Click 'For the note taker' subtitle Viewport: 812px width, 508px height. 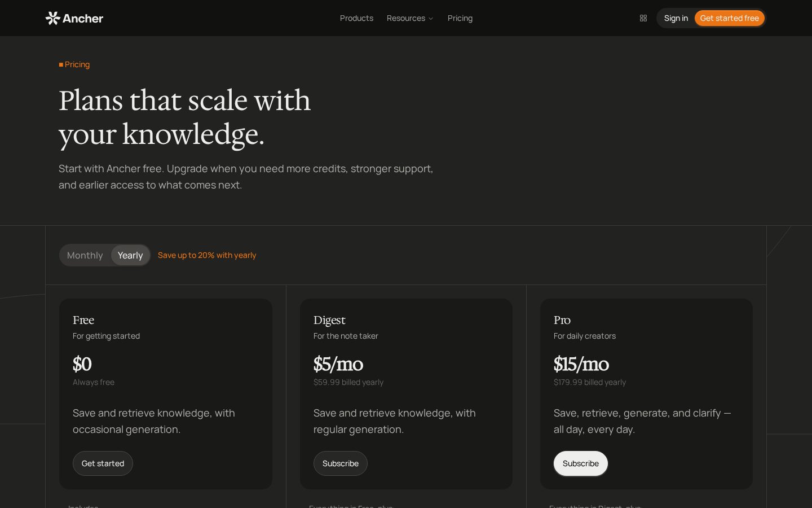click(346, 336)
